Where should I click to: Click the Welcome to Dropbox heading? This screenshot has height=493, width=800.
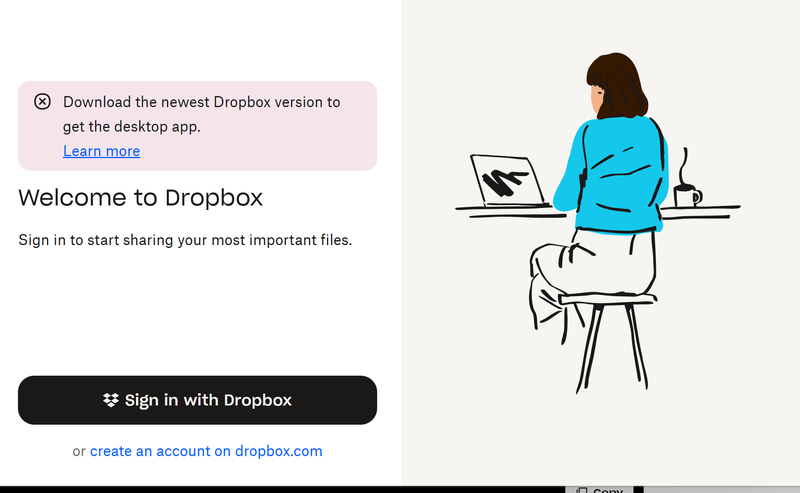[x=140, y=198]
